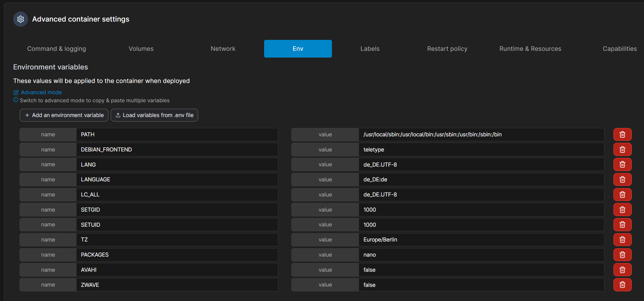Remove the TZ Europe/Berlin variable
Viewport: 644px width, 301px height.
tap(622, 240)
